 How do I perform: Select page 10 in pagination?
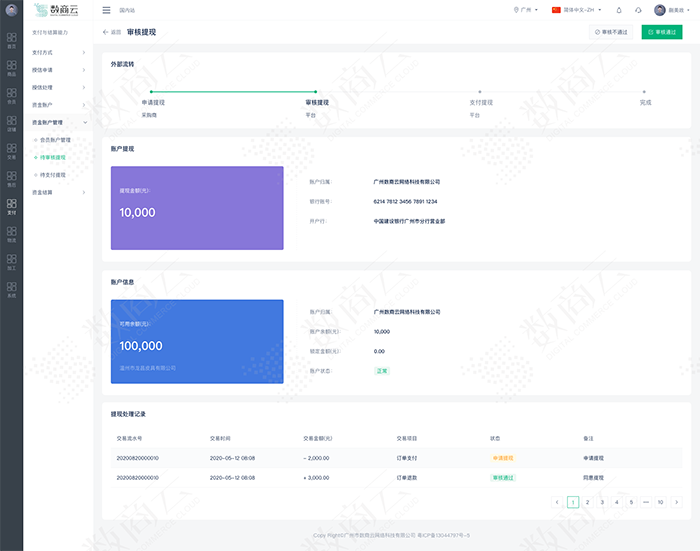pyautogui.click(x=660, y=502)
